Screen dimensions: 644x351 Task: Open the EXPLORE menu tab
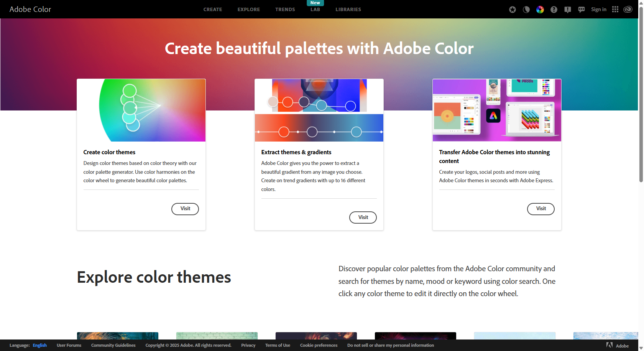(249, 10)
